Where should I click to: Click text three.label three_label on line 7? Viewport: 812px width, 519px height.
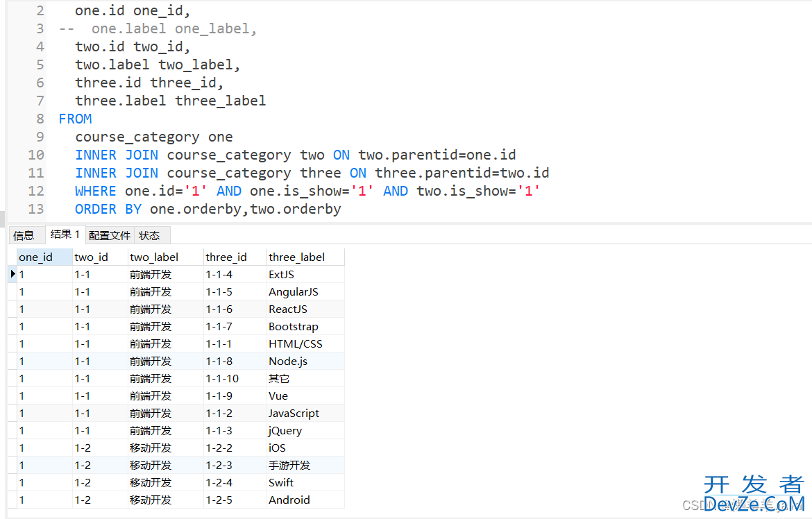(170, 101)
